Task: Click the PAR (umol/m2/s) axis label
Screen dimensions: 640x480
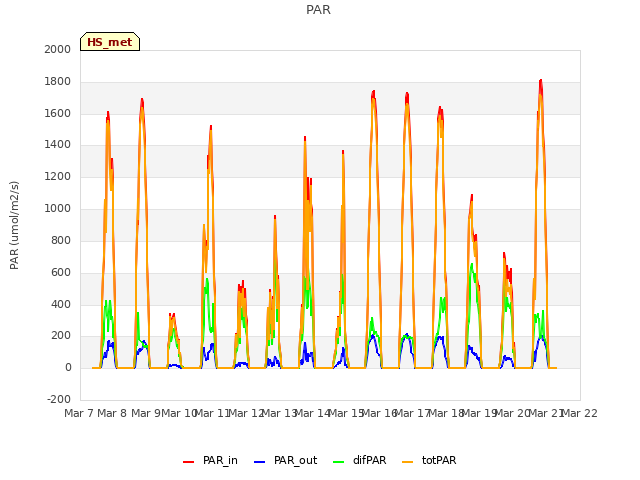Action: 14,225
